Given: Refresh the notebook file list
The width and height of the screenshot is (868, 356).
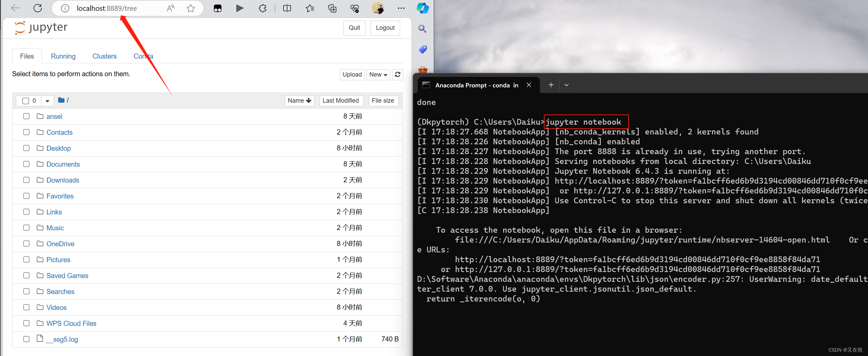Looking at the screenshot, I should tap(398, 75).
